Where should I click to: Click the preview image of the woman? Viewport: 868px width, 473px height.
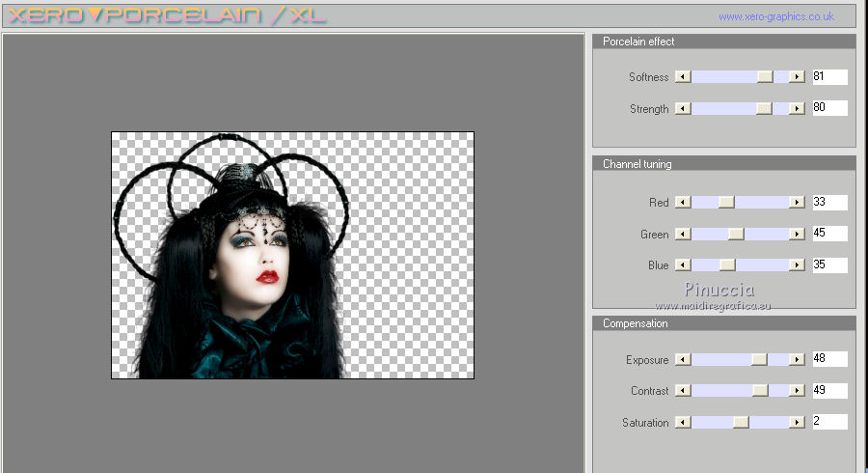(x=292, y=256)
